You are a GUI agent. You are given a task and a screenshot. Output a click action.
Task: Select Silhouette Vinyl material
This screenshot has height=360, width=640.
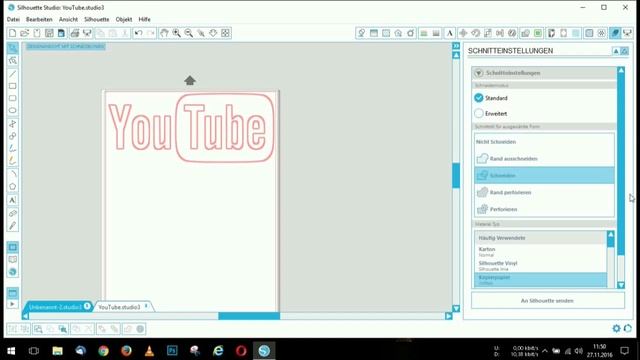540,266
